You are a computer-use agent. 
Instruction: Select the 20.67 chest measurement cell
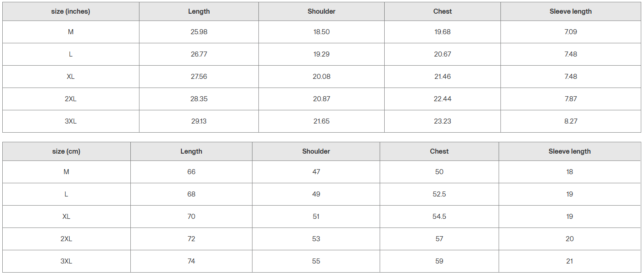442,54
